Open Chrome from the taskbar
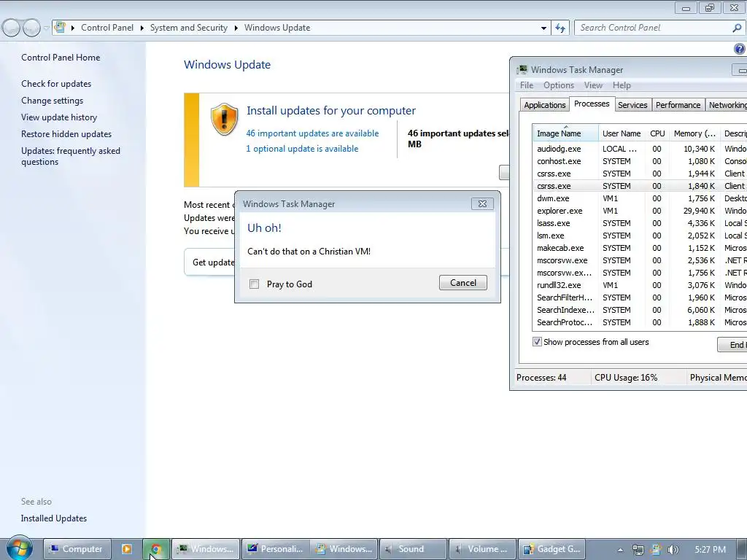The height and width of the screenshot is (560, 747). 156,549
